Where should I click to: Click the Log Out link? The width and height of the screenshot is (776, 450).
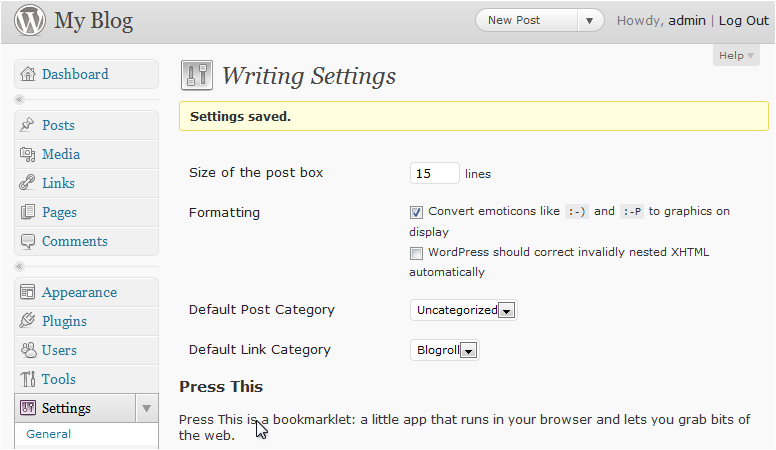click(x=744, y=20)
